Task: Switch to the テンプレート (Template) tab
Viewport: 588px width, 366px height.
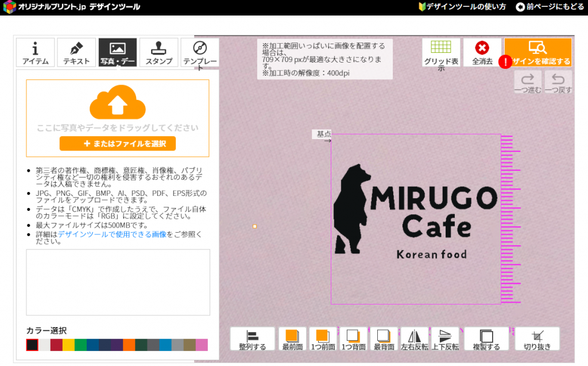Action: tap(200, 52)
